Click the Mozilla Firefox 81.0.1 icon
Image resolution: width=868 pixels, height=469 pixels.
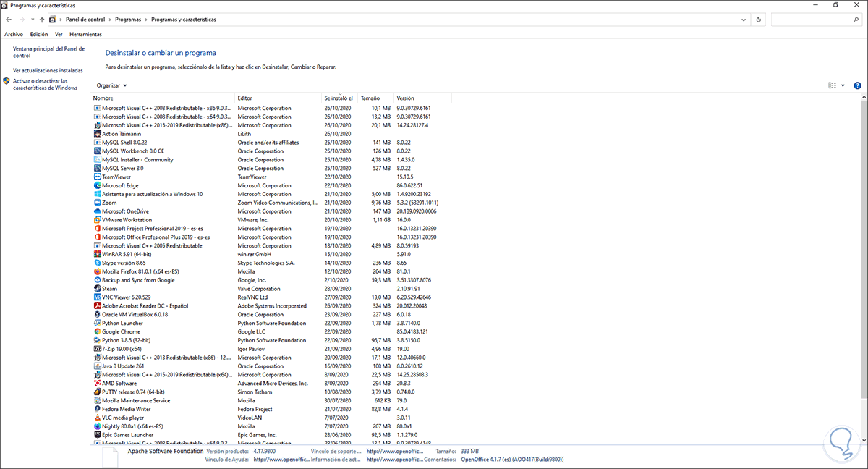pyautogui.click(x=97, y=271)
